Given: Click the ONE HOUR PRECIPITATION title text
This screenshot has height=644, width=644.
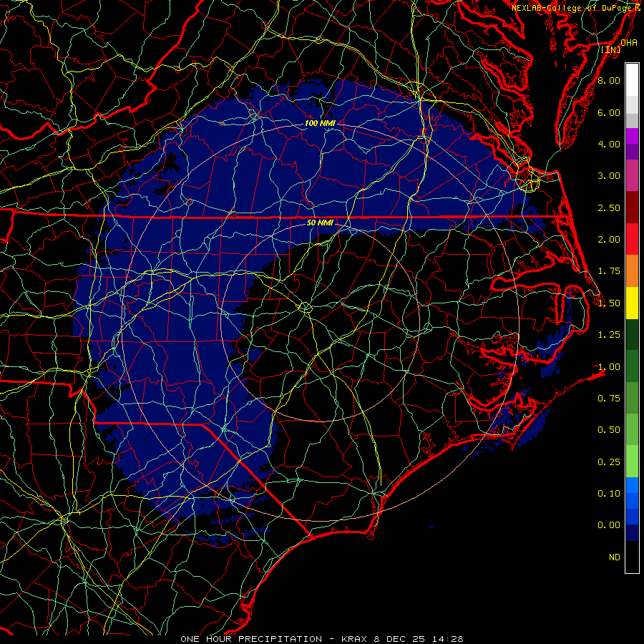Looking at the screenshot, I should pos(251,639).
